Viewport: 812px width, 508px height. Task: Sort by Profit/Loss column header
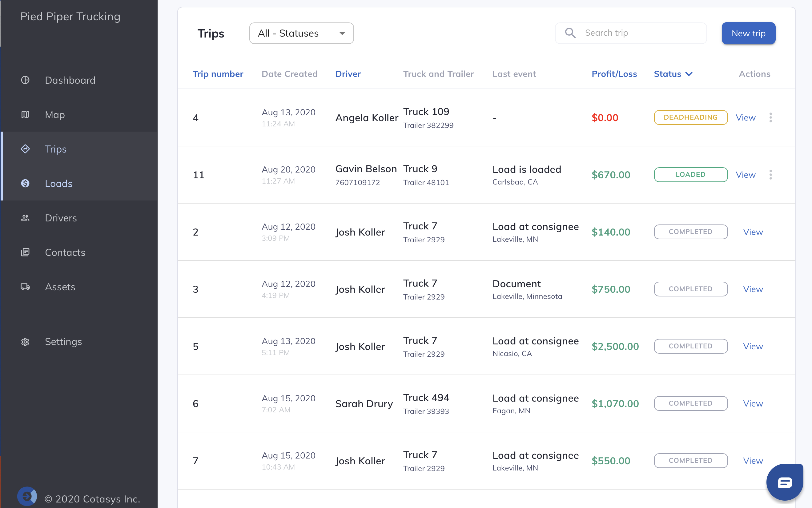pos(614,74)
